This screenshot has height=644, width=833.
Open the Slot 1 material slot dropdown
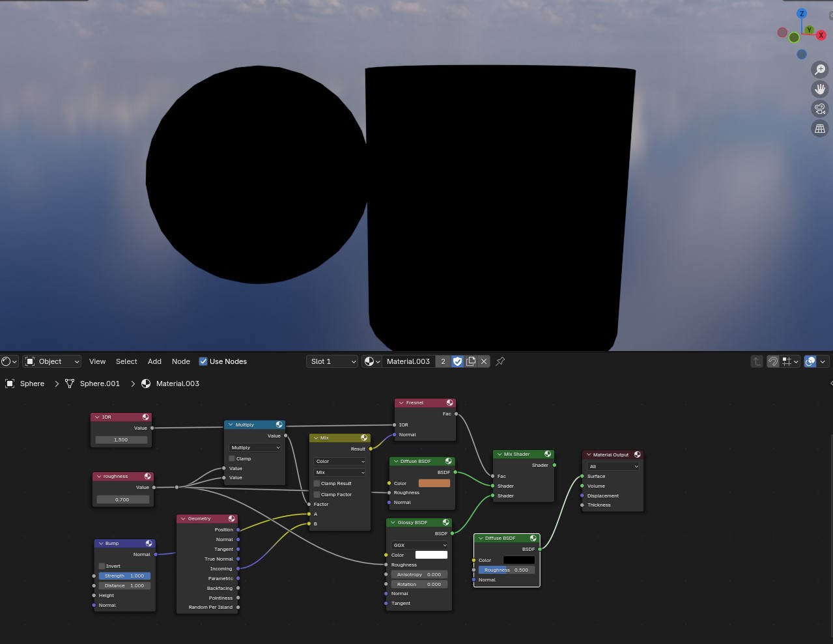coord(332,361)
